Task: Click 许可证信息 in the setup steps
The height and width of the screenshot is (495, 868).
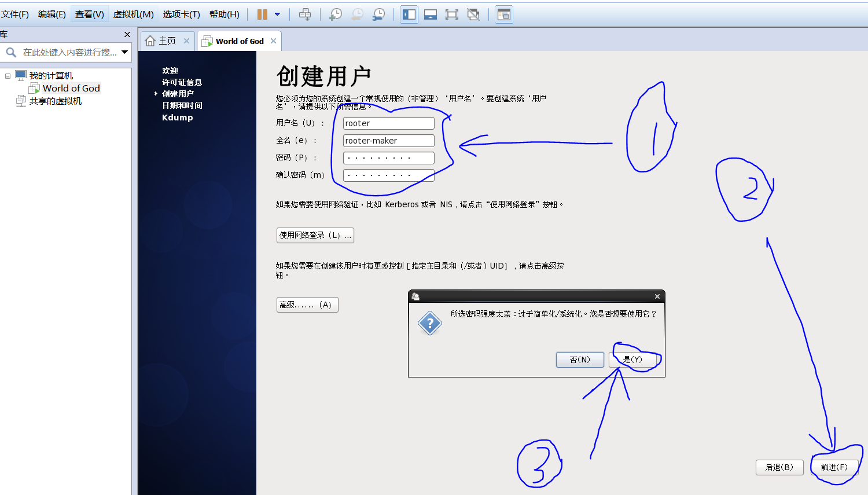Action: pos(182,82)
